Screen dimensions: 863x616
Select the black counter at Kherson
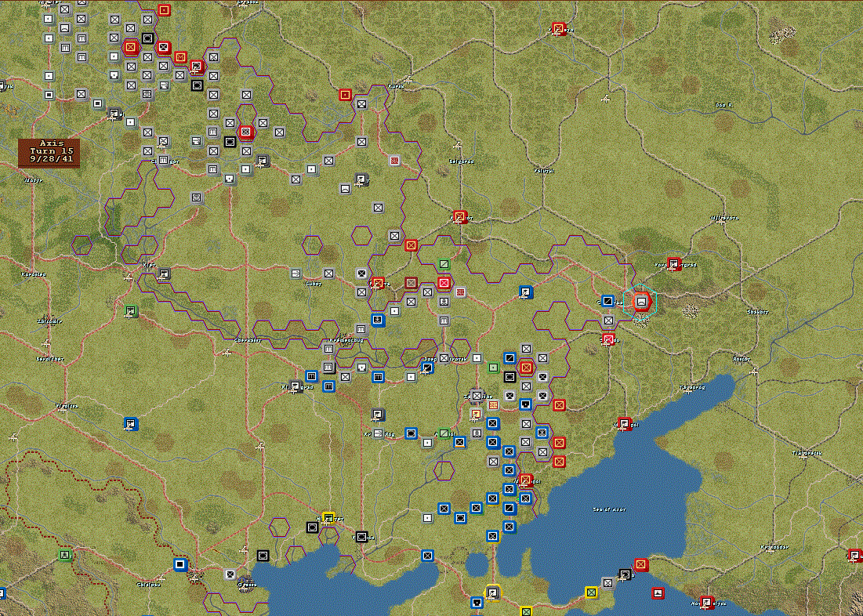(361, 536)
